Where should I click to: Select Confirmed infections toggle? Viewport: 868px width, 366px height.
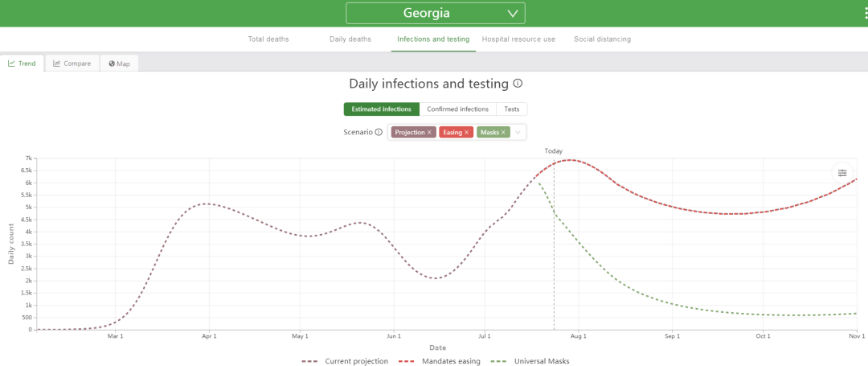[x=458, y=109]
